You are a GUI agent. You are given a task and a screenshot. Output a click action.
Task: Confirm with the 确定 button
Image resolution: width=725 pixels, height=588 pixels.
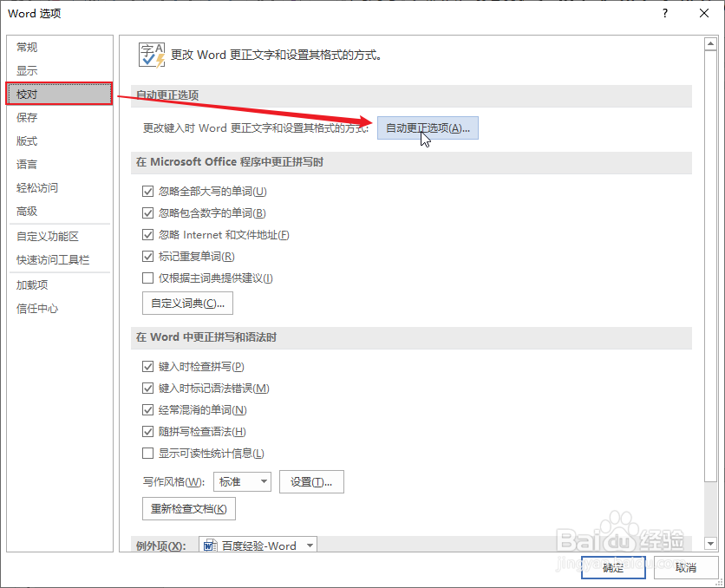(613, 568)
